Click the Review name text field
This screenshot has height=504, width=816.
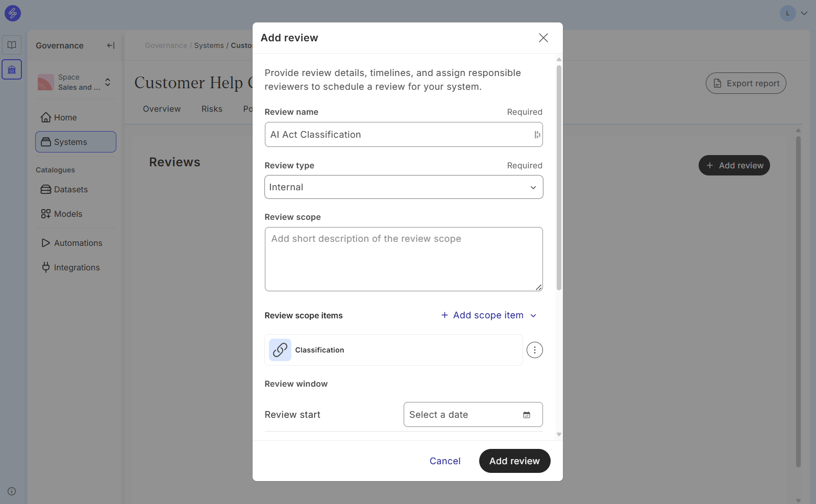coord(398,135)
